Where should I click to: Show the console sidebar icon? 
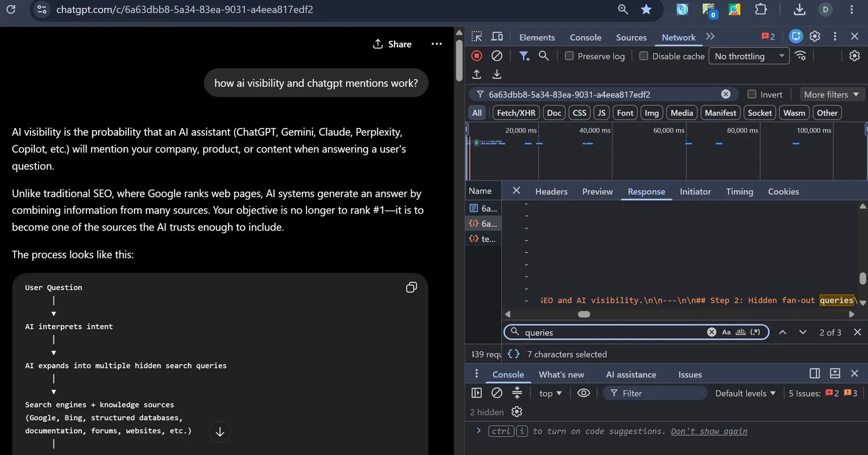click(476, 393)
